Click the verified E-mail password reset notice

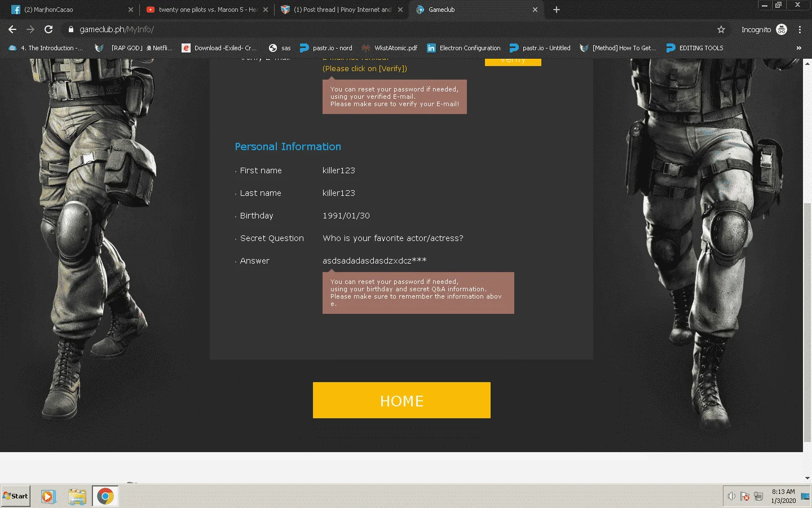(x=395, y=97)
